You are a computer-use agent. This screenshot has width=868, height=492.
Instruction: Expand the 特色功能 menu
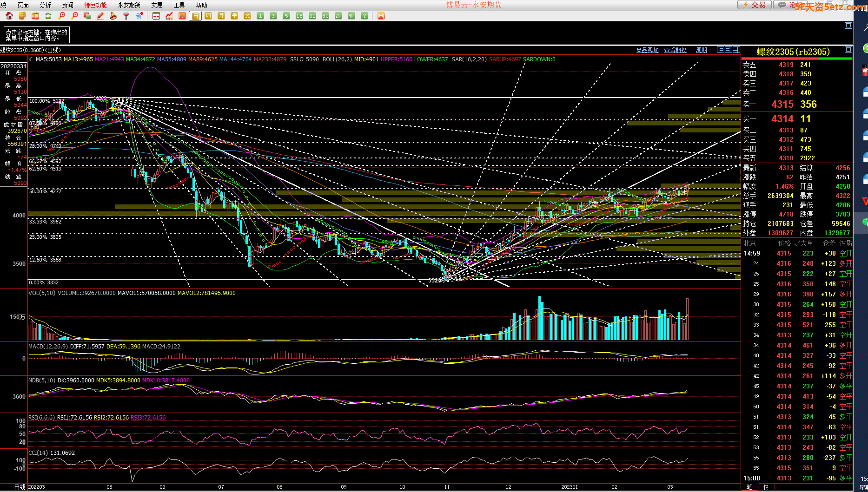pos(95,5)
